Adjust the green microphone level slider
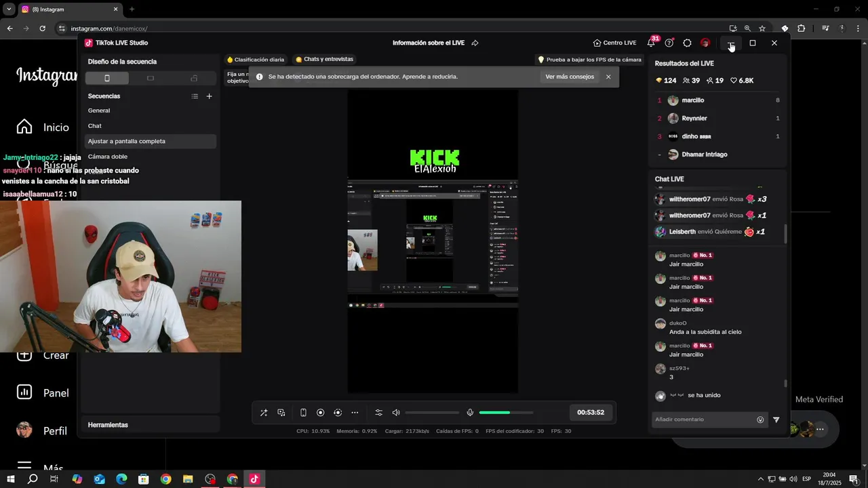Screen dimensions: 868x488 [x=506, y=413]
